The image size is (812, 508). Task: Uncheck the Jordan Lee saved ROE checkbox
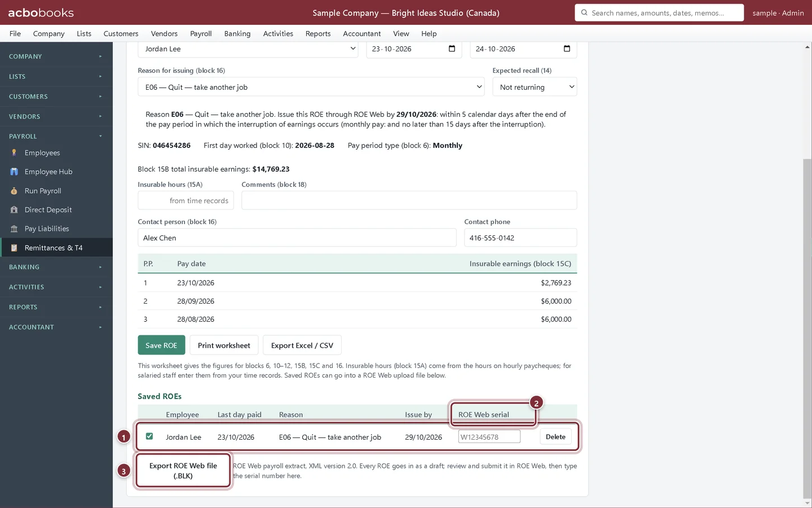tap(149, 436)
